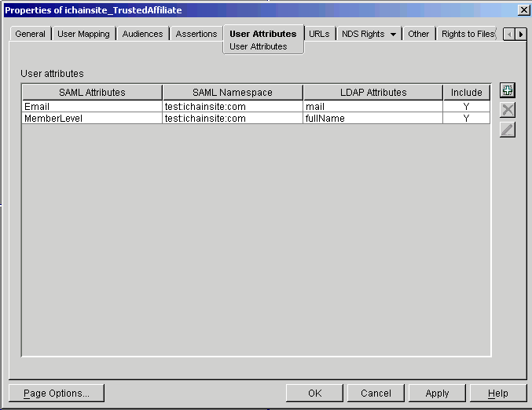Screen dimensions: 532x410
Task: Close the Properties dialog window
Action: (x=524, y=10)
